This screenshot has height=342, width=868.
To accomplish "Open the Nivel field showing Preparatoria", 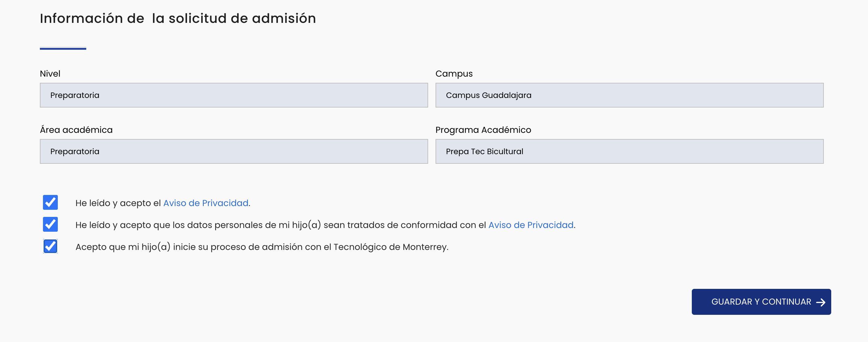I will 234,95.
